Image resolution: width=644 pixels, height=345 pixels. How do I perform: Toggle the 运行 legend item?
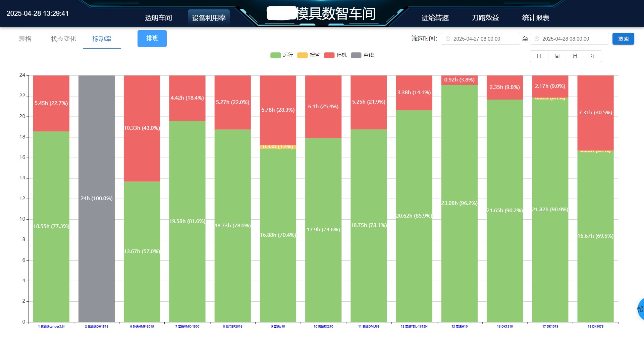tap(281, 55)
